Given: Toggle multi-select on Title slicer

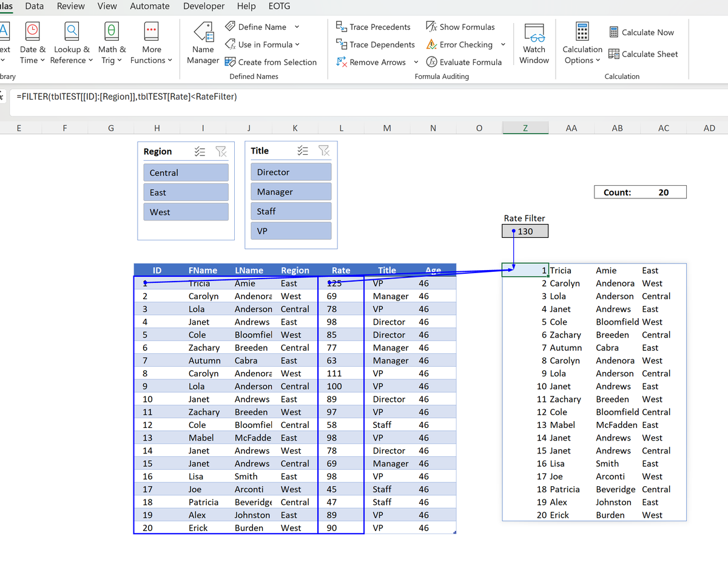Looking at the screenshot, I should (x=303, y=151).
